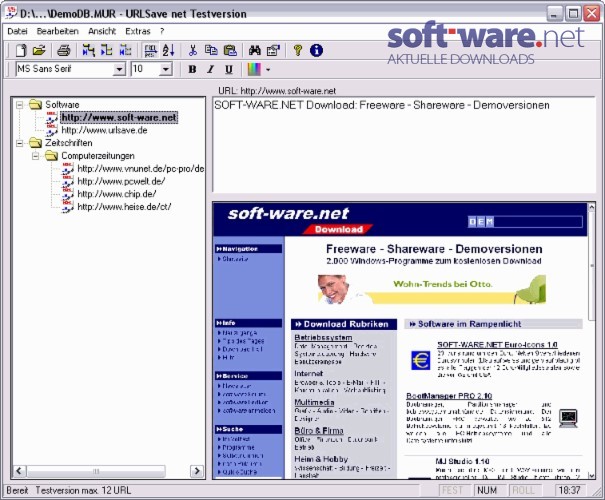
Task: Open the font size 10 dropdown
Action: click(166, 69)
